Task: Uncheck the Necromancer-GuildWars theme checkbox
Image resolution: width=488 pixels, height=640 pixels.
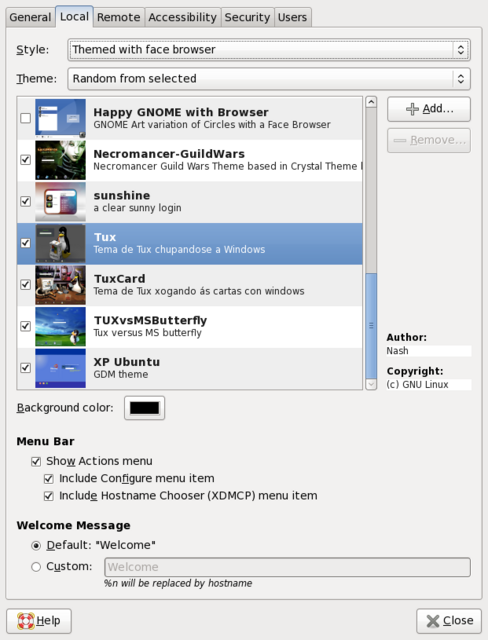Action: (x=25, y=160)
